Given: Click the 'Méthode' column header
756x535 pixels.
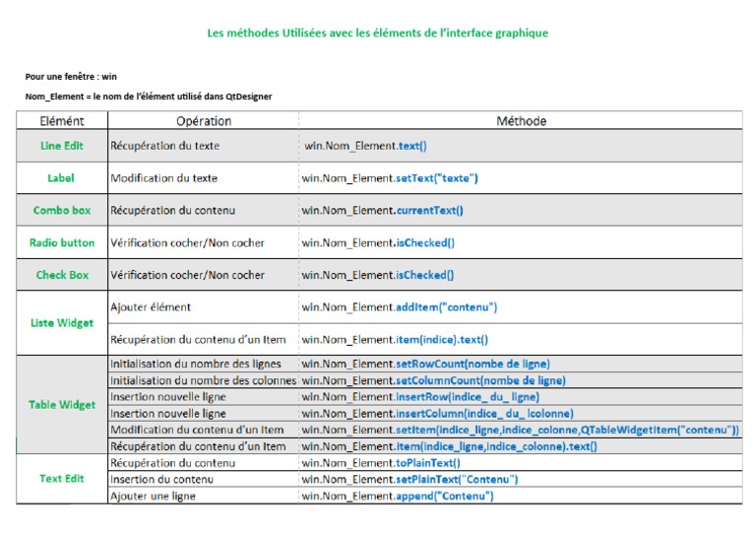Looking at the screenshot, I should pos(521,121).
